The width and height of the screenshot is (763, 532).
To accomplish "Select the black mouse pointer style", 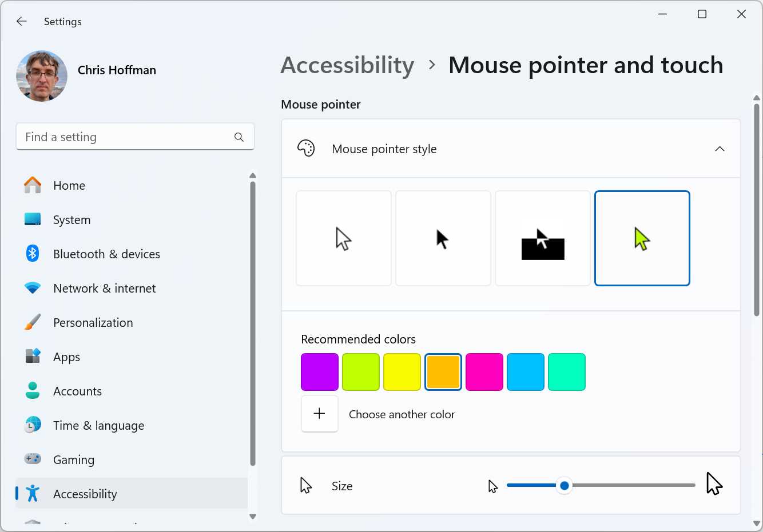I will point(443,238).
